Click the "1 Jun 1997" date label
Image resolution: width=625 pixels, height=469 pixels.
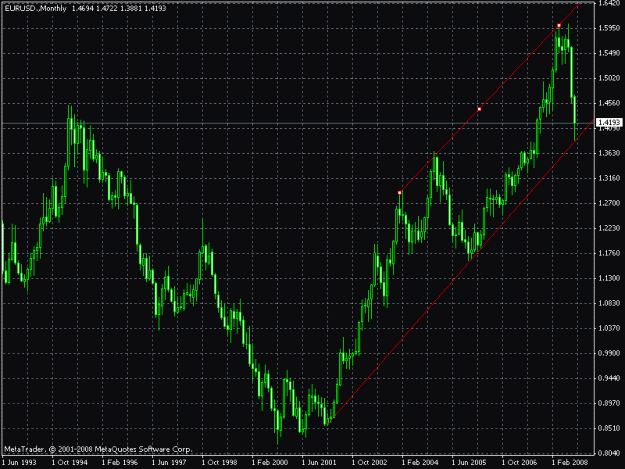pyautogui.click(x=169, y=463)
